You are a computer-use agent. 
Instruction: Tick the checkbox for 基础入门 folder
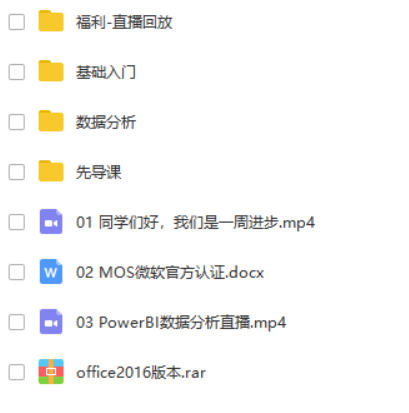click(17, 72)
